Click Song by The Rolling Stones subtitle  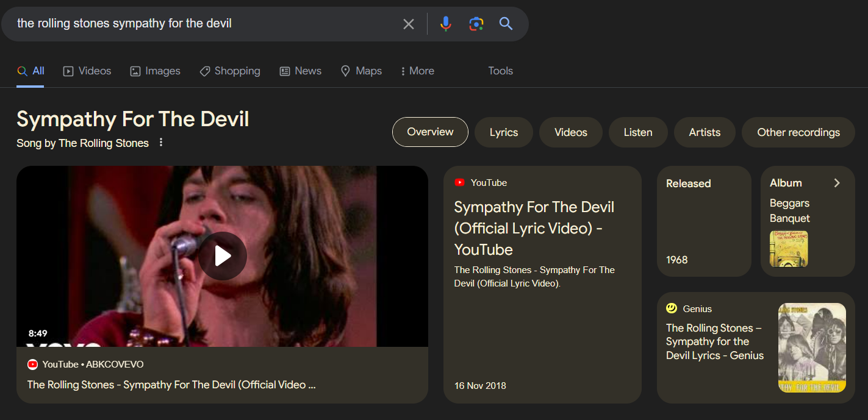tap(83, 143)
